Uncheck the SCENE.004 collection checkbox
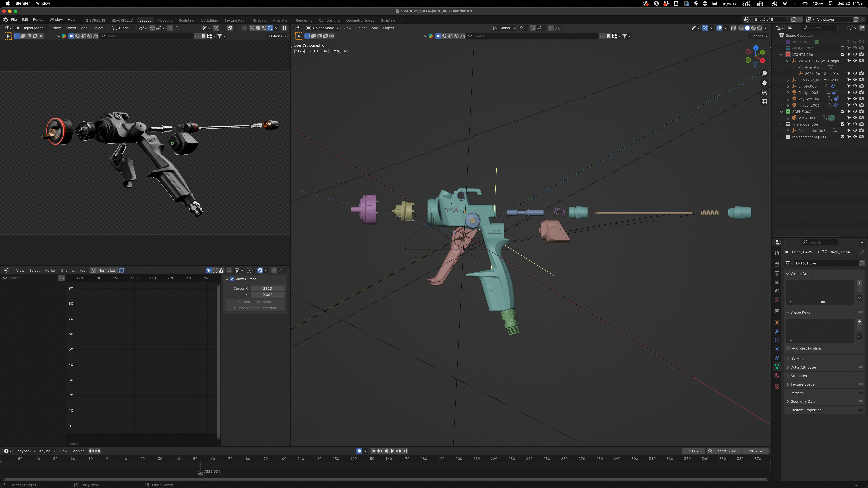The width and height of the screenshot is (868, 488). (x=843, y=111)
